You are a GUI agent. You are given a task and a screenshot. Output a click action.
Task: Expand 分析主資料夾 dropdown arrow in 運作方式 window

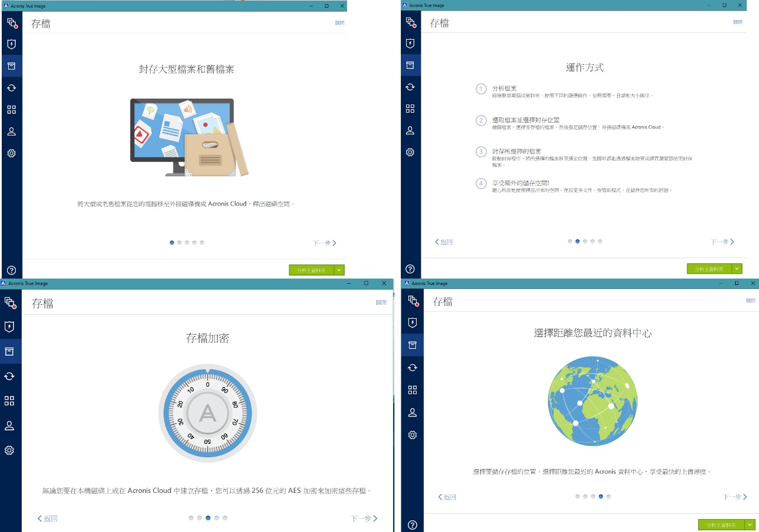pyautogui.click(x=737, y=269)
